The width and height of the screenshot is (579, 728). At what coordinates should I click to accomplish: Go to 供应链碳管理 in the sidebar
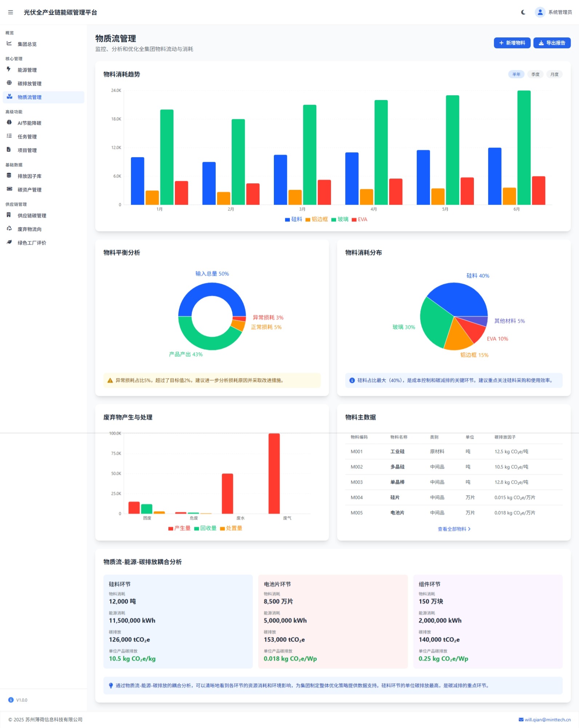tap(32, 216)
